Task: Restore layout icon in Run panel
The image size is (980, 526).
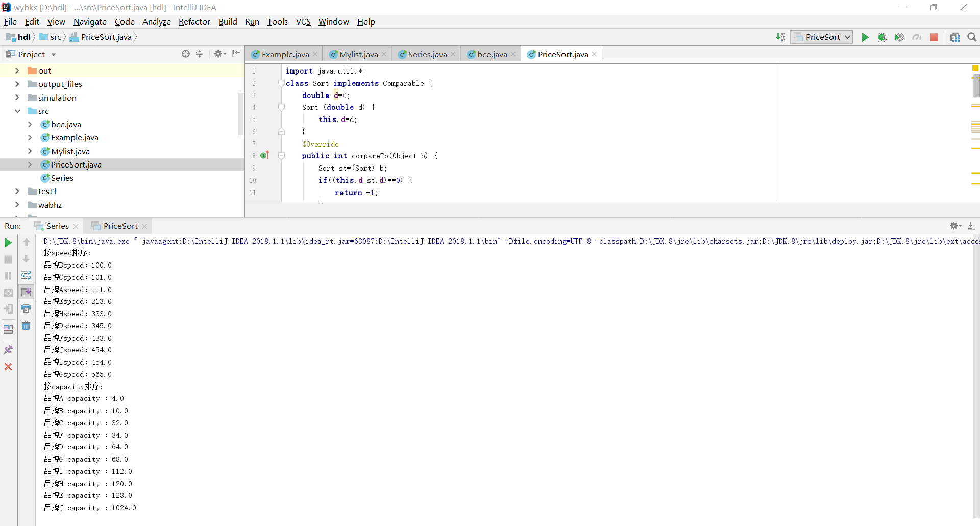Action: coord(8,329)
